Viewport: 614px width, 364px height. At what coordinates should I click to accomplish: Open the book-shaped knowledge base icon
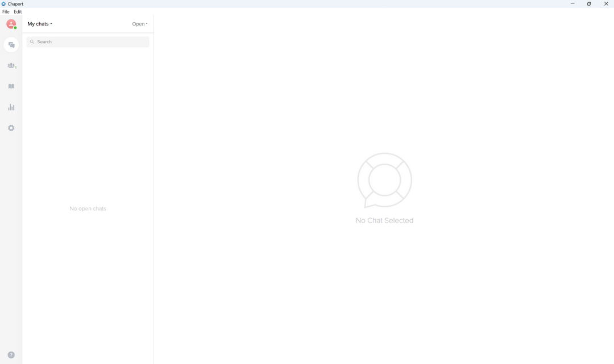tap(11, 86)
